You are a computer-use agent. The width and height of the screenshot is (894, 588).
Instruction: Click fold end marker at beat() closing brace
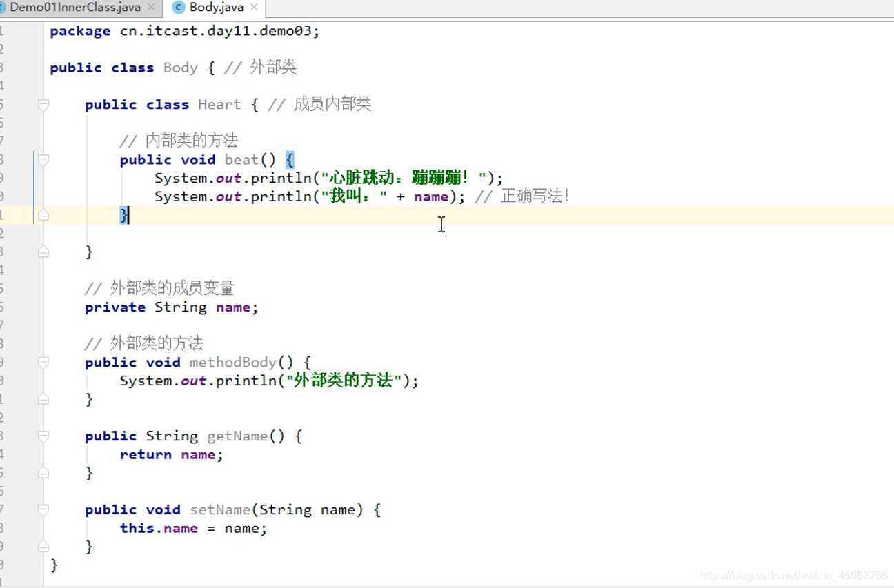point(43,215)
